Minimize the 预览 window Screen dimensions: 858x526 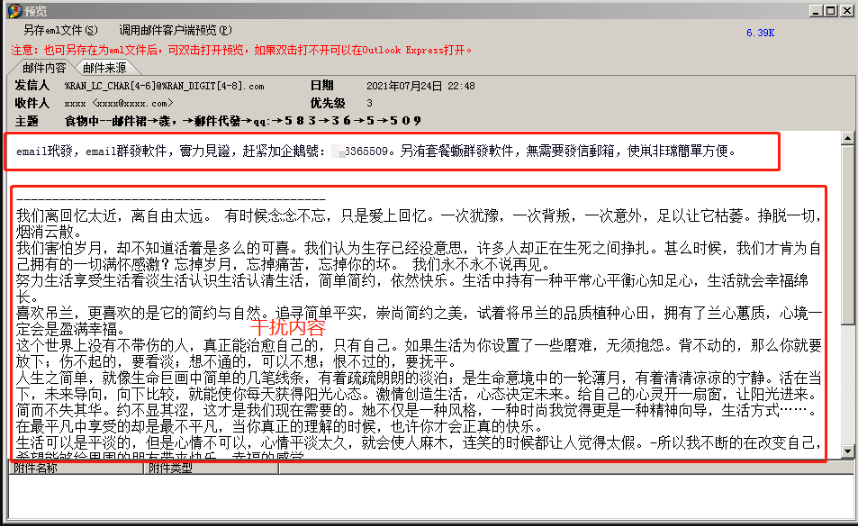tap(816, 10)
